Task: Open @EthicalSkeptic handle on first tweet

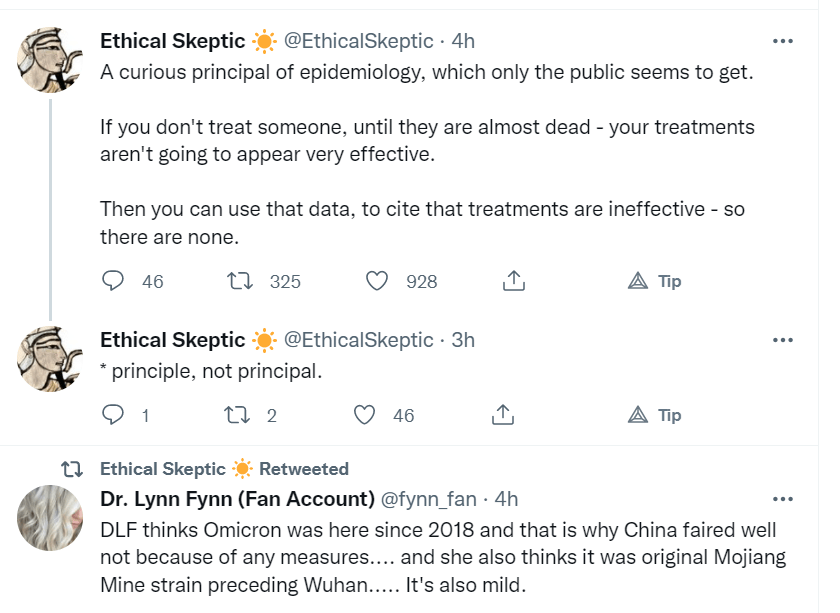Action: click(359, 41)
